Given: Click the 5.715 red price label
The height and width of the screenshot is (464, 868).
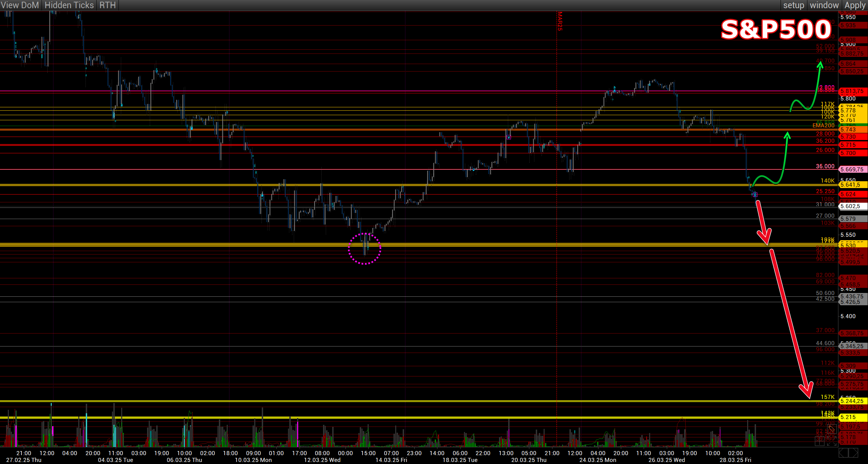Looking at the screenshot, I should pyautogui.click(x=853, y=145).
